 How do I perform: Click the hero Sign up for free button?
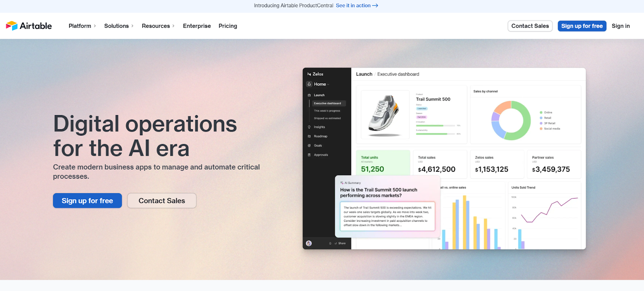click(87, 200)
